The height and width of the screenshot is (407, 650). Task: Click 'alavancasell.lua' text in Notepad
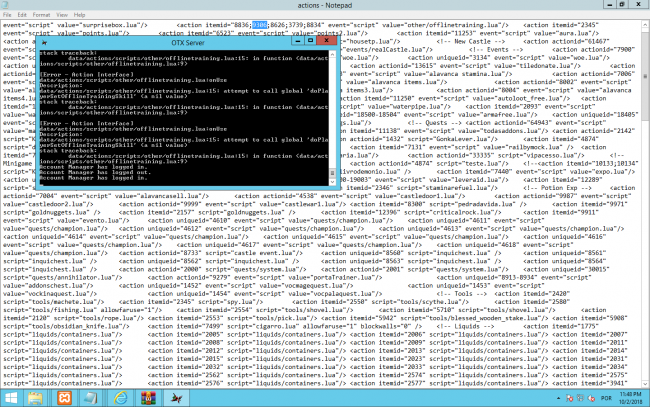(x=171, y=196)
